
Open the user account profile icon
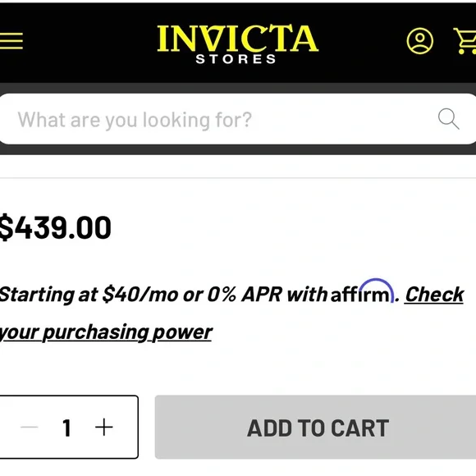pos(420,41)
